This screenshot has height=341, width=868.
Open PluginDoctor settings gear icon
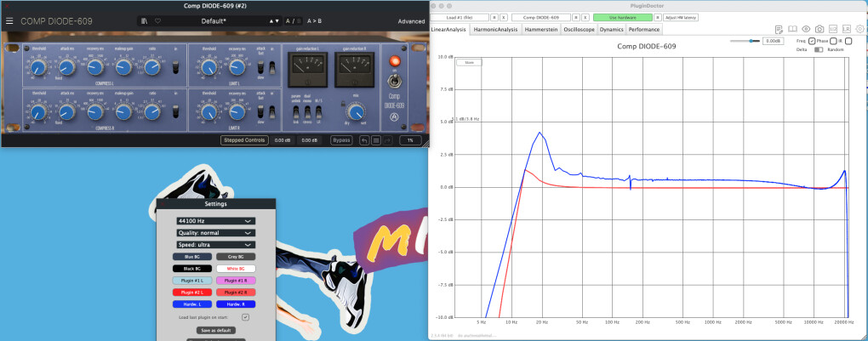coord(859,29)
